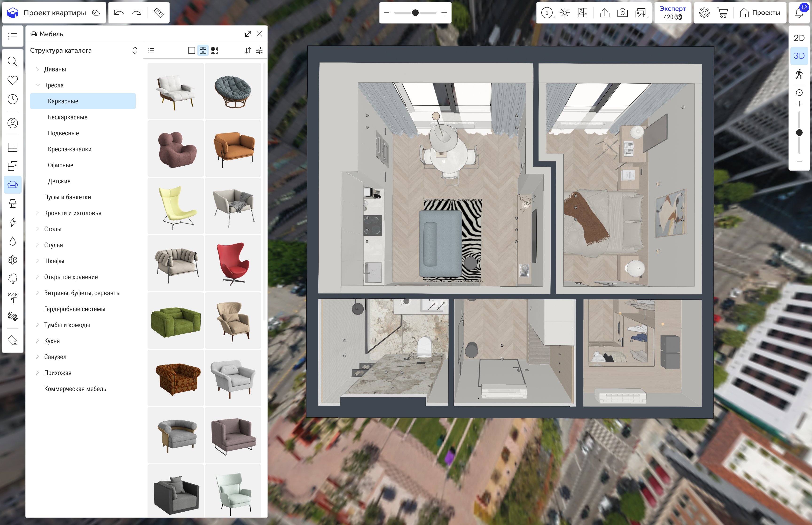Open the ruler measurement tool
Image resolution: width=812 pixels, height=525 pixels.
[158, 13]
